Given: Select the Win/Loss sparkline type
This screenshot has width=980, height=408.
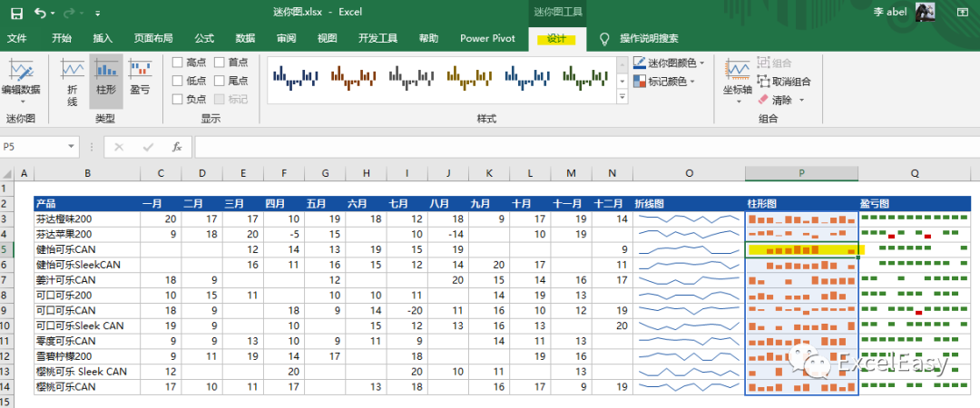Looking at the screenshot, I should point(140,78).
